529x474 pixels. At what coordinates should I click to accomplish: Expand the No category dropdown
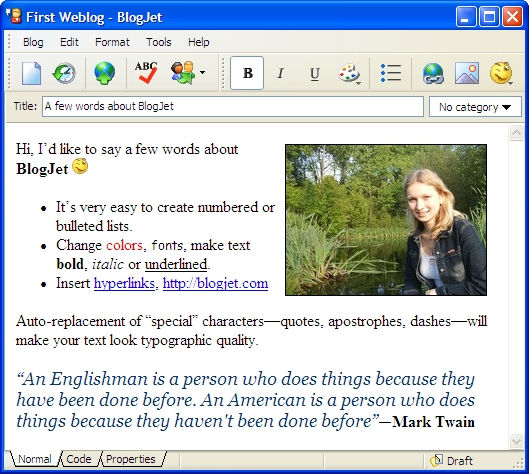(x=475, y=107)
